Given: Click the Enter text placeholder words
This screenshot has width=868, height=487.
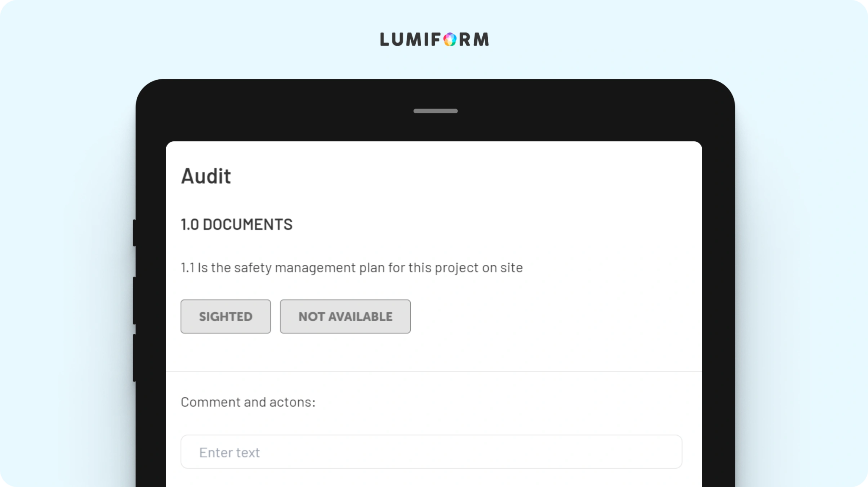Looking at the screenshot, I should point(229,453).
